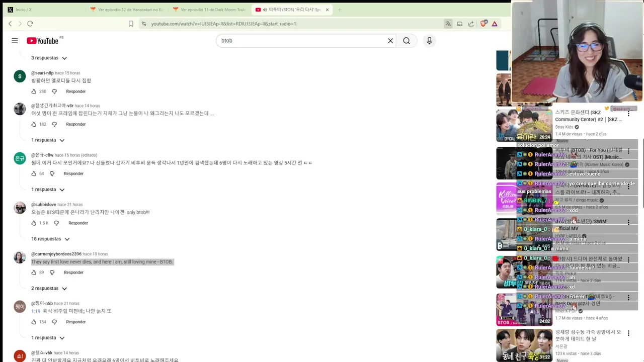The image size is (644, 362).
Task: Go back with browser back arrow
Action: pyautogui.click(x=10, y=24)
